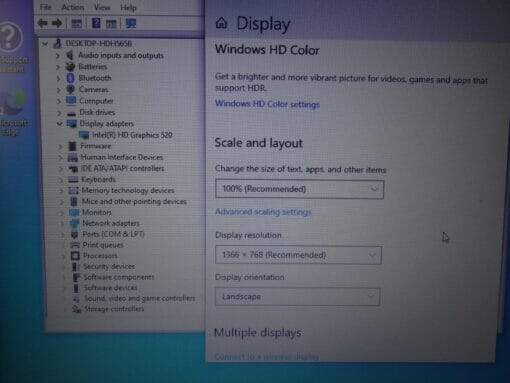
Task: Open the File menu in Device Manager
Action: (46, 7)
